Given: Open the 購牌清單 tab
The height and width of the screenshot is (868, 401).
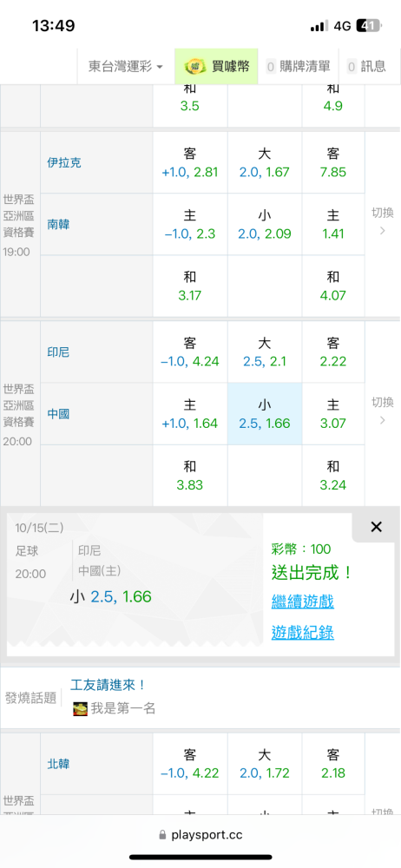Looking at the screenshot, I should pyautogui.click(x=298, y=67).
